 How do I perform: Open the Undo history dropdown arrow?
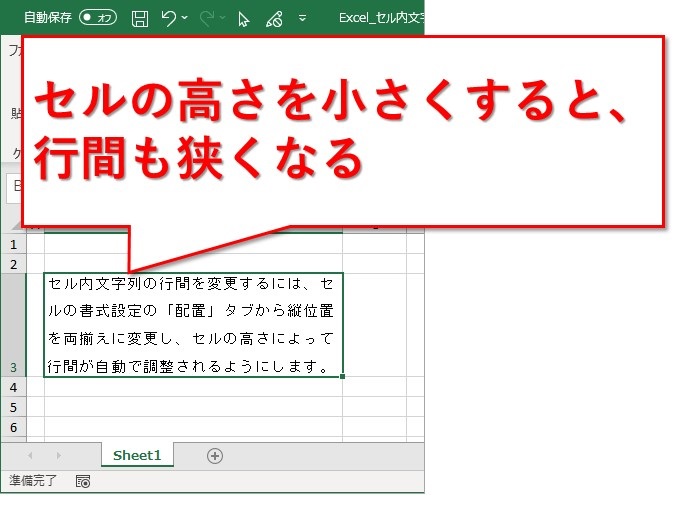pyautogui.click(x=184, y=17)
